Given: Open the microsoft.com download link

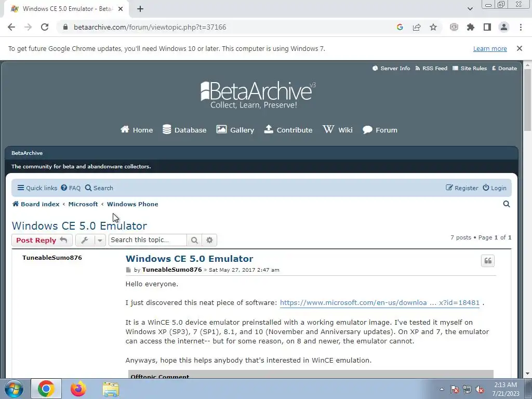Looking at the screenshot, I should point(380,303).
